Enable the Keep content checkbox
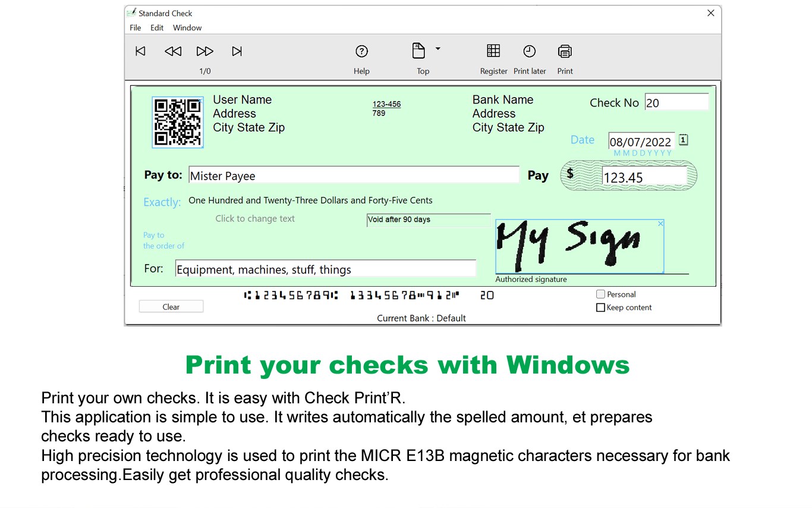 [600, 307]
